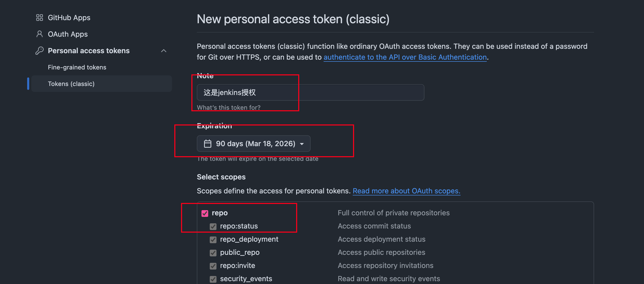Toggle the repo_deployment checkbox
The height and width of the screenshot is (284, 644).
[213, 240]
